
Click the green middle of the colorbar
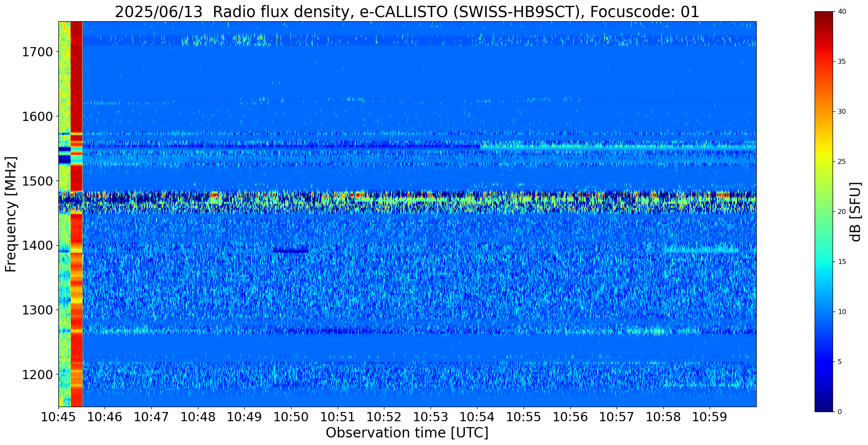[825, 212]
